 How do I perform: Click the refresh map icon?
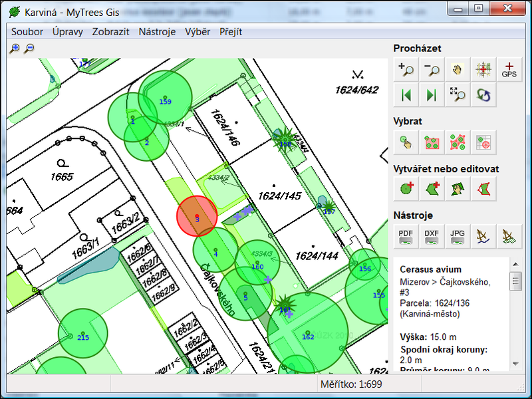point(483,95)
